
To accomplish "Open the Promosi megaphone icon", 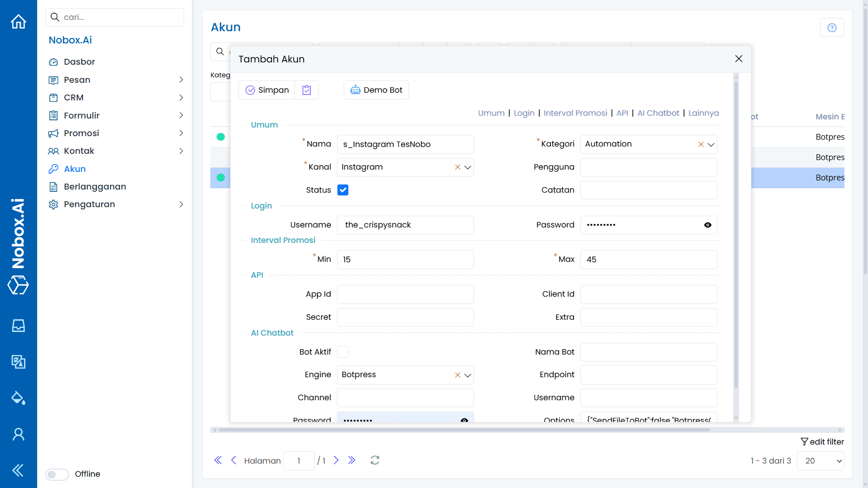I will tap(54, 133).
